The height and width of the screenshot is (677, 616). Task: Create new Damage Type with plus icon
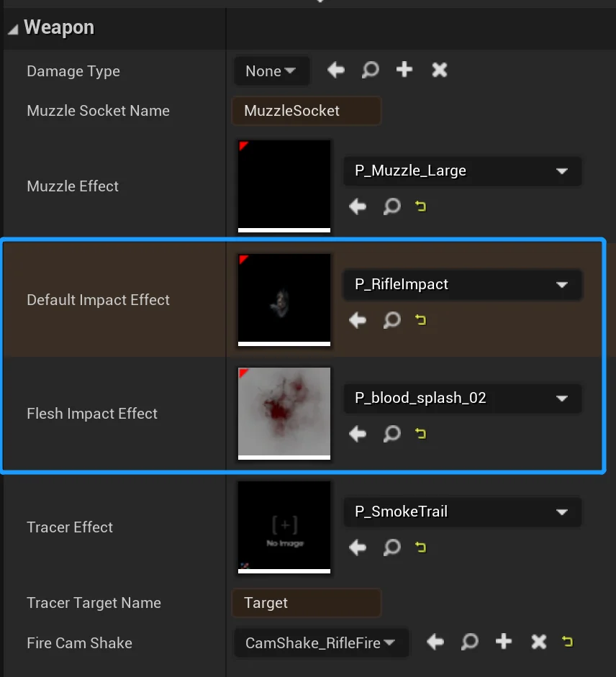404,70
